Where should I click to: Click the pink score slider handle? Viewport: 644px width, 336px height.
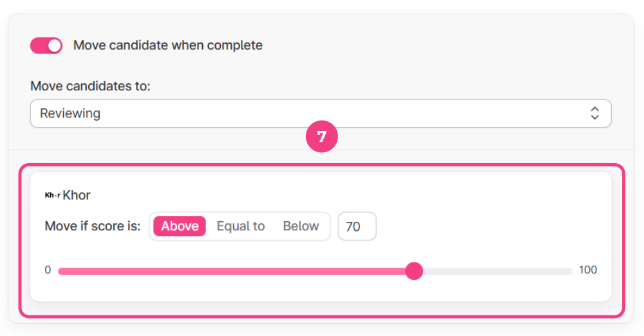point(414,271)
